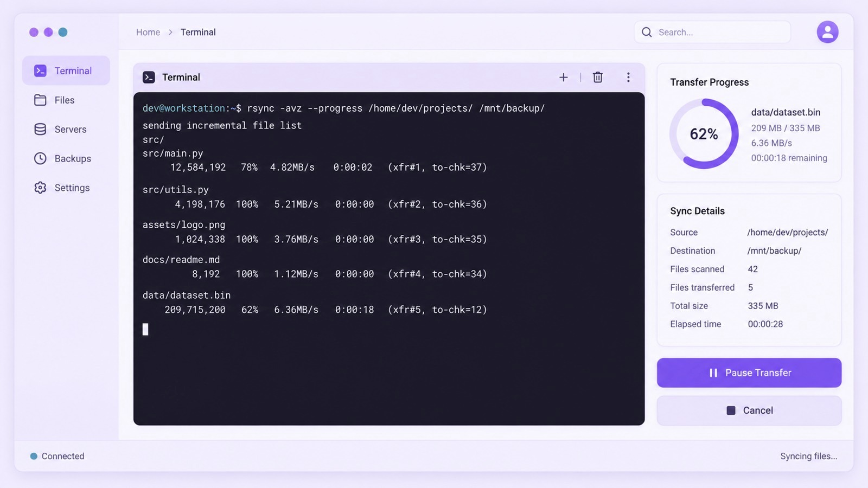Click the Syncing files status text
The height and width of the screenshot is (488, 868).
pyautogui.click(x=808, y=456)
